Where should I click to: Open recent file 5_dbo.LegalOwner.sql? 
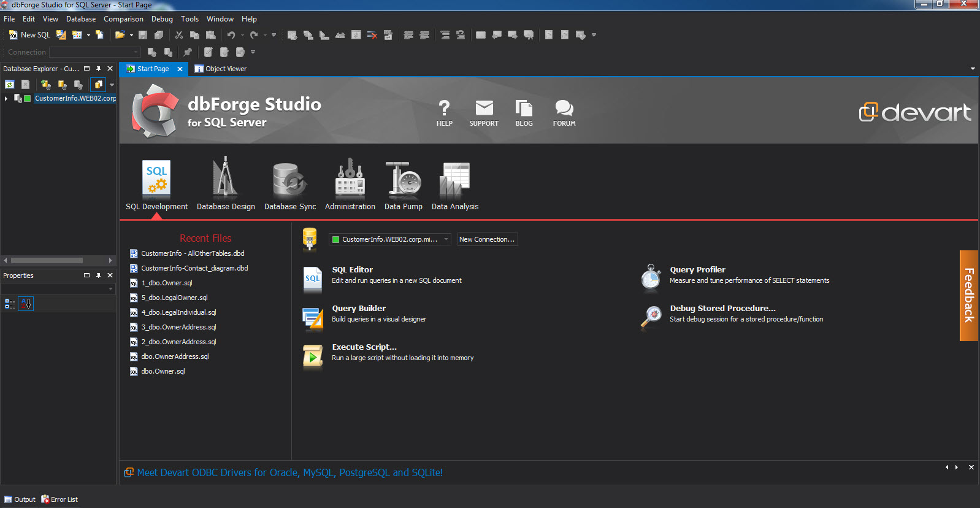(x=174, y=298)
